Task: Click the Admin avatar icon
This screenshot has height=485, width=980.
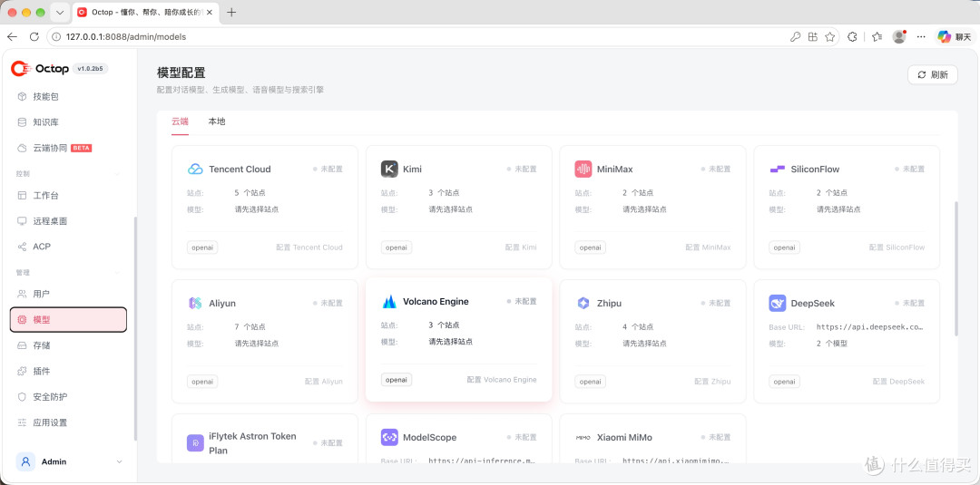Action: coord(25,462)
